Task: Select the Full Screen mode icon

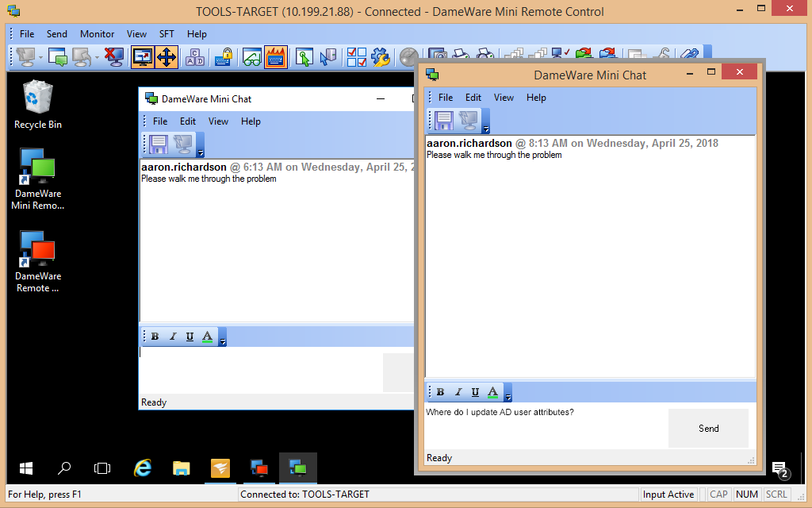Action: tap(144, 57)
